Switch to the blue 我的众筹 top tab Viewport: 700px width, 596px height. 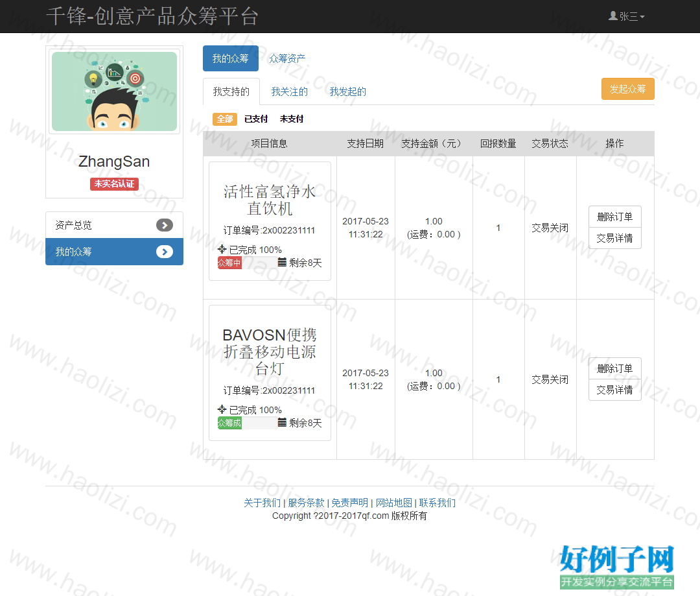[x=230, y=58]
